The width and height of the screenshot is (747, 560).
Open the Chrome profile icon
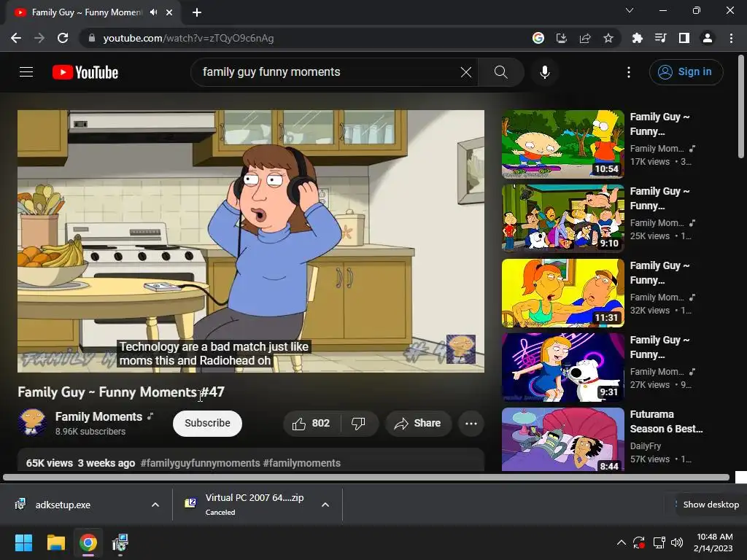click(x=708, y=38)
